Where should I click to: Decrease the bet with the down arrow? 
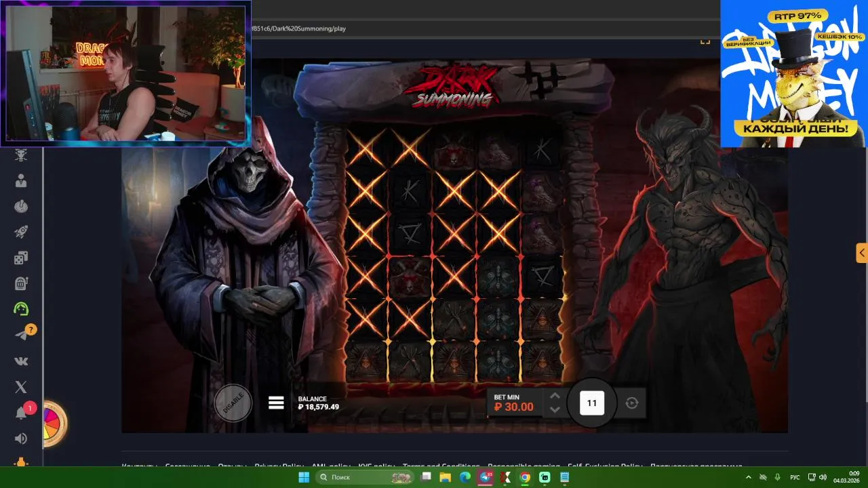click(555, 409)
